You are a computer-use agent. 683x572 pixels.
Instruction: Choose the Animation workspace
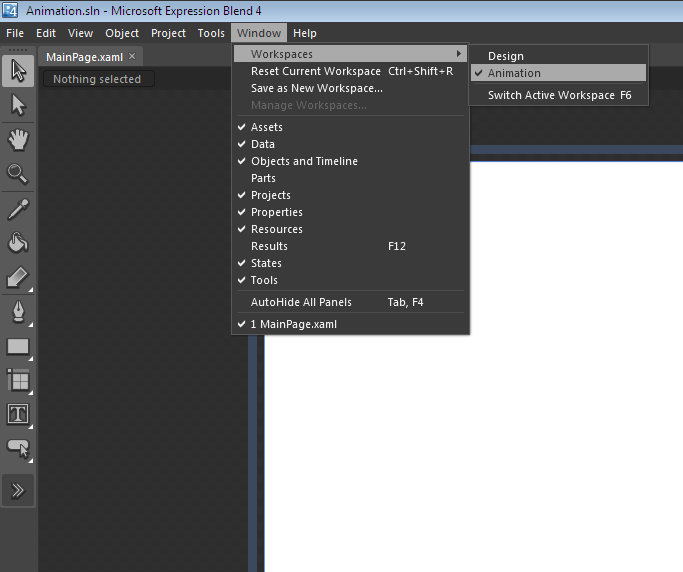tap(558, 73)
